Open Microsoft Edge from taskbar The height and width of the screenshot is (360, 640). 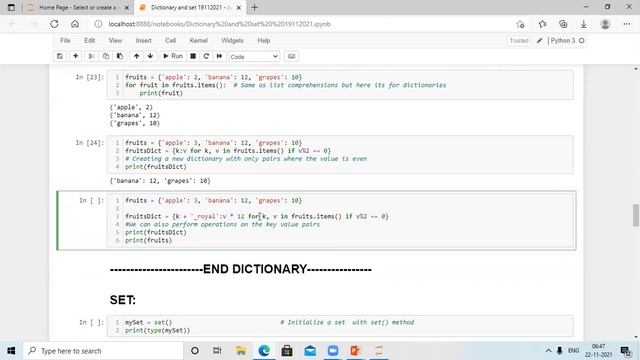point(264,351)
